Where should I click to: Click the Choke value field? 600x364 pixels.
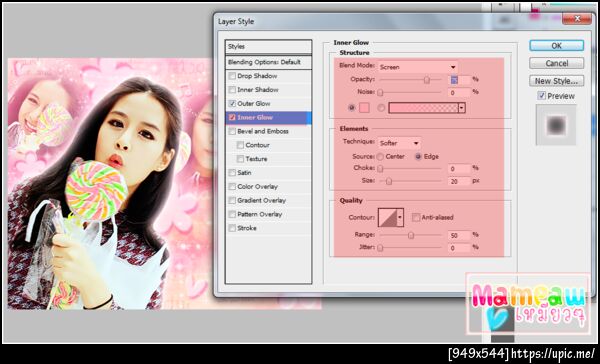pyautogui.click(x=460, y=168)
